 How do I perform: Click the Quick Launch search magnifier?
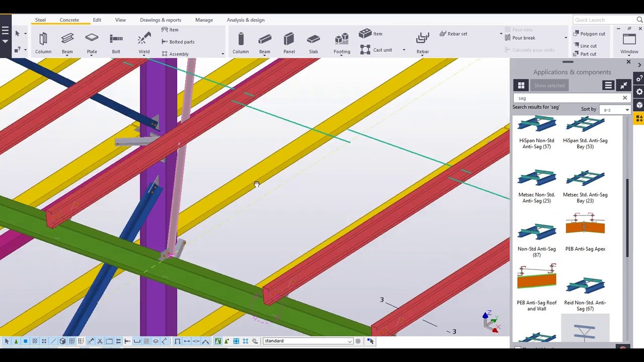[639, 20]
